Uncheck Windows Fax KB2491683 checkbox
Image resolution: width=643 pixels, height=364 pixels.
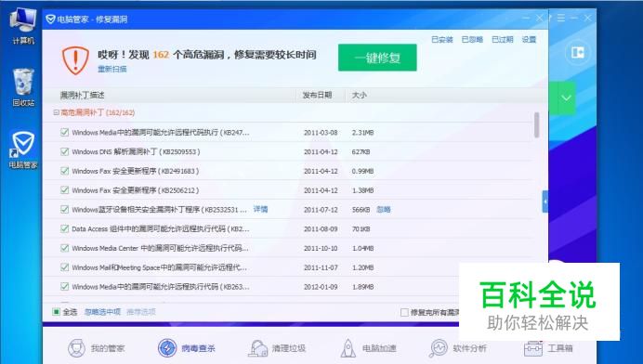pyautogui.click(x=64, y=171)
